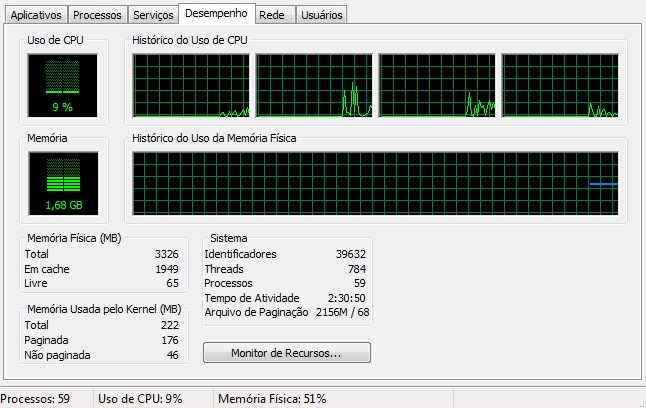
Task: Click the first CPU core history graph
Action: [191, 85]
